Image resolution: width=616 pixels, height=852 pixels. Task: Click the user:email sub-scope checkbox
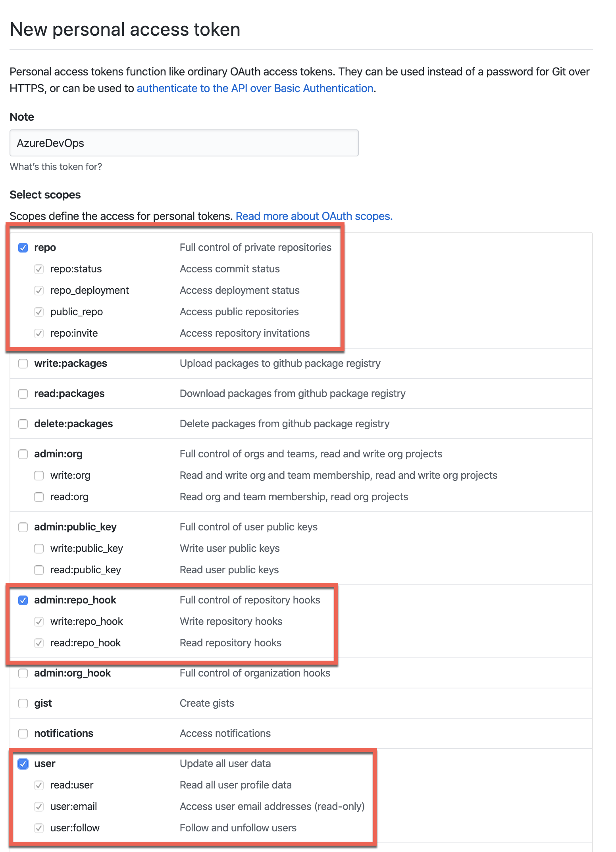point(39,807)
